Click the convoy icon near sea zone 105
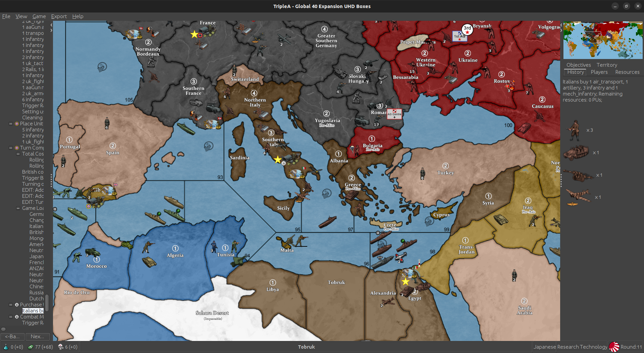This screenshot has width=644, height=353. click(102, 67)
